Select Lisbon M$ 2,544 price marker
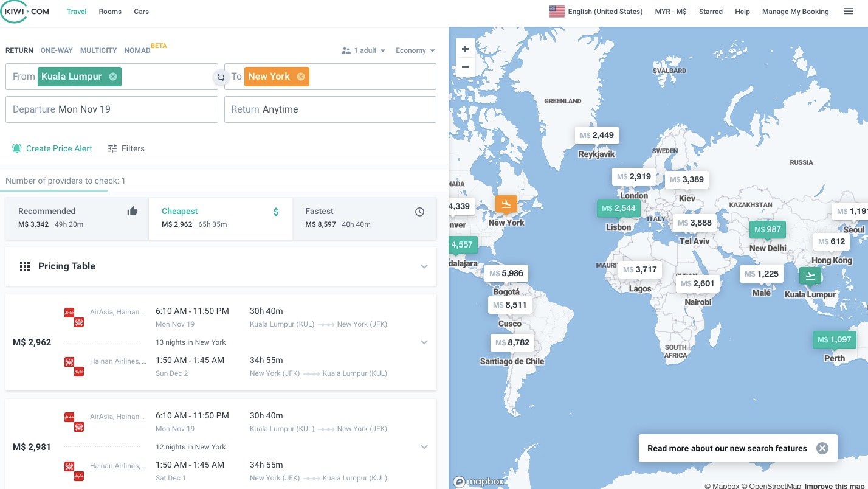This screenshot has height=489, width=868. pos(618,208)
